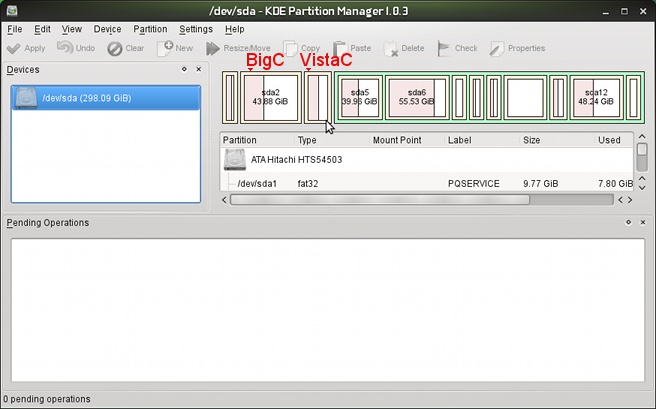
Task: Click the Resize/Move toolbar icon
Action: click(211, 48)
